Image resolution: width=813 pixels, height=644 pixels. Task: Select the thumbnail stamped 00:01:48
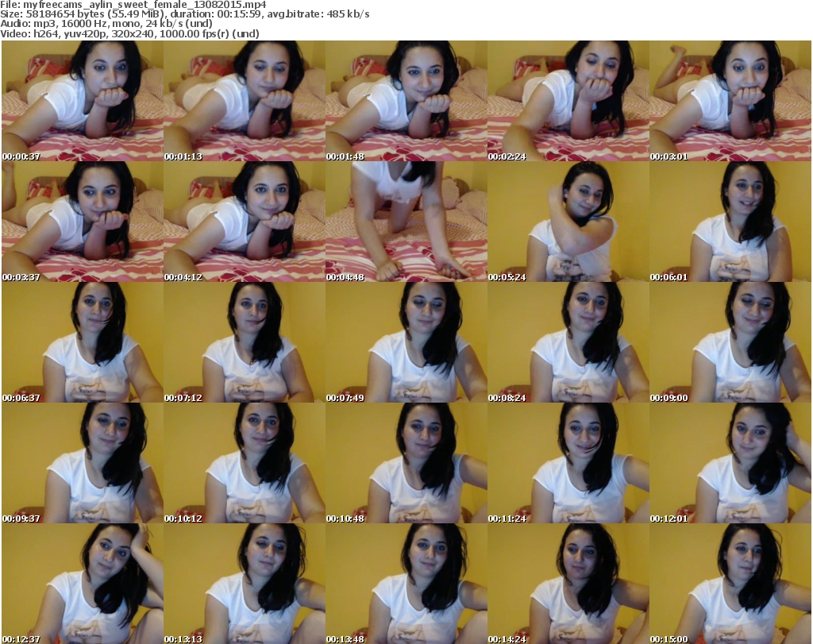(406, 101)
